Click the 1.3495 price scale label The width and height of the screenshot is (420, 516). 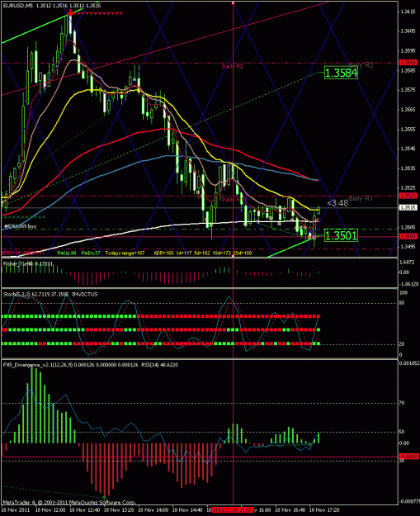coord(408,247)
